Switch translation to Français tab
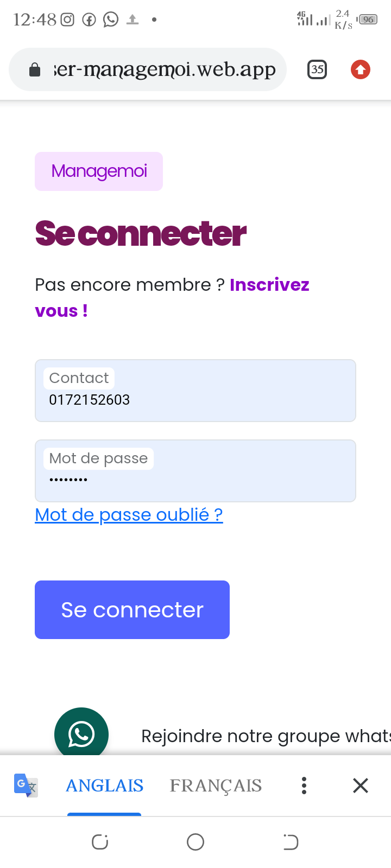Image resolution: width=391 pixels, height=868 pixels. pyautogui.click(x=216, y=785)
